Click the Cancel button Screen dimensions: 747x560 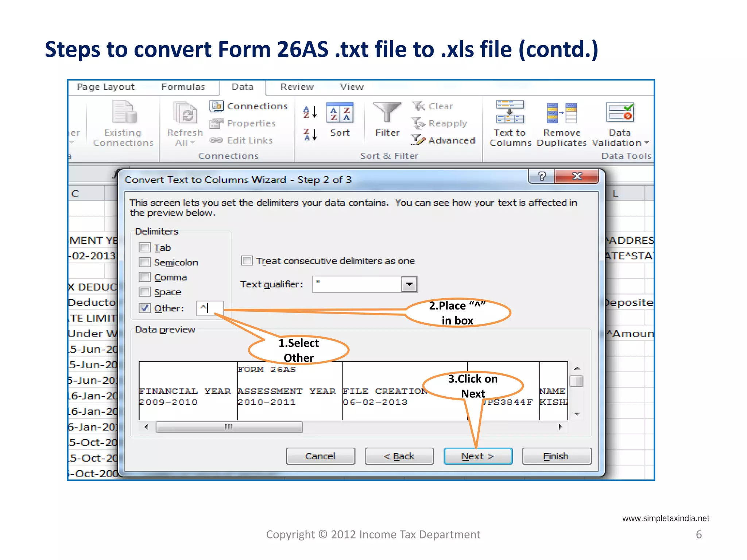[x=320, y=456]
